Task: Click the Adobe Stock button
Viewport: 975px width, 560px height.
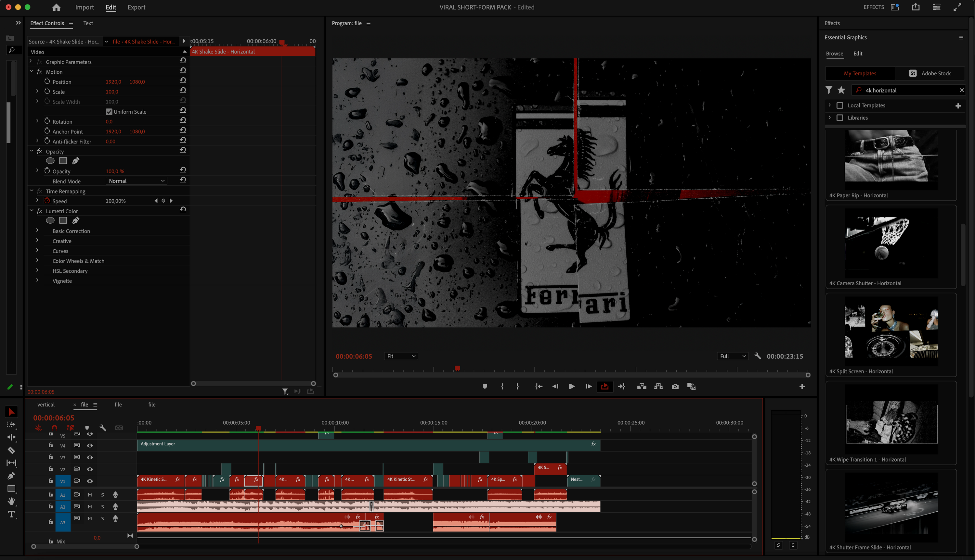Action: [x=929, y=73]
